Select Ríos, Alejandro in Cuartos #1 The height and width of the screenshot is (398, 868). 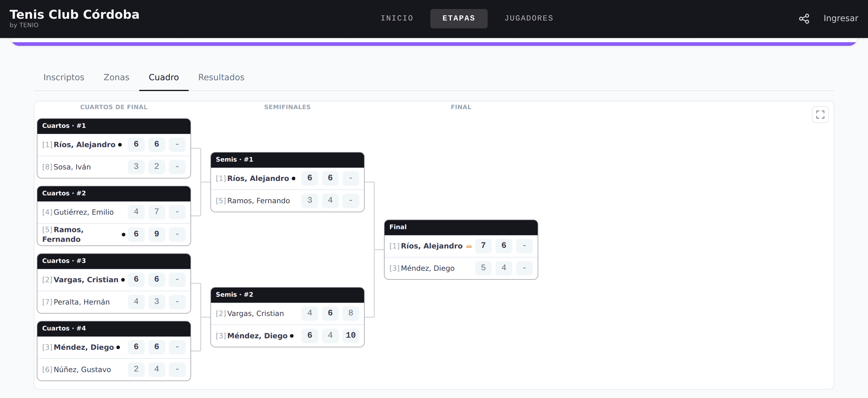(x=84, y=145)
